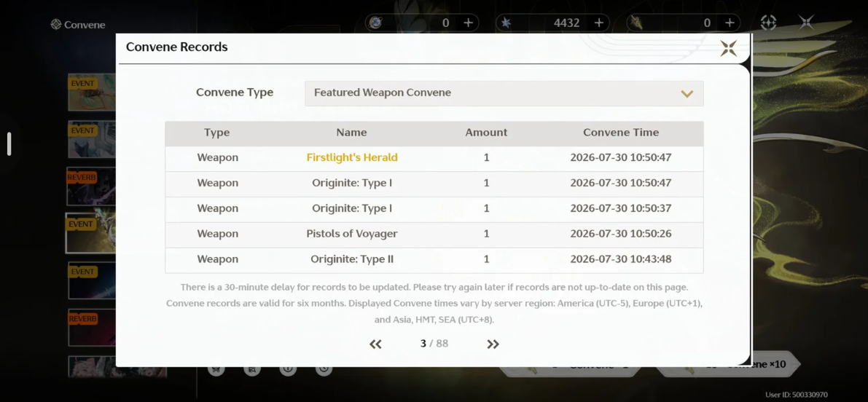The width and height of the screenshot is (868, 402).
Task: Close the Convene Records dialog
Action: point(728,48)
